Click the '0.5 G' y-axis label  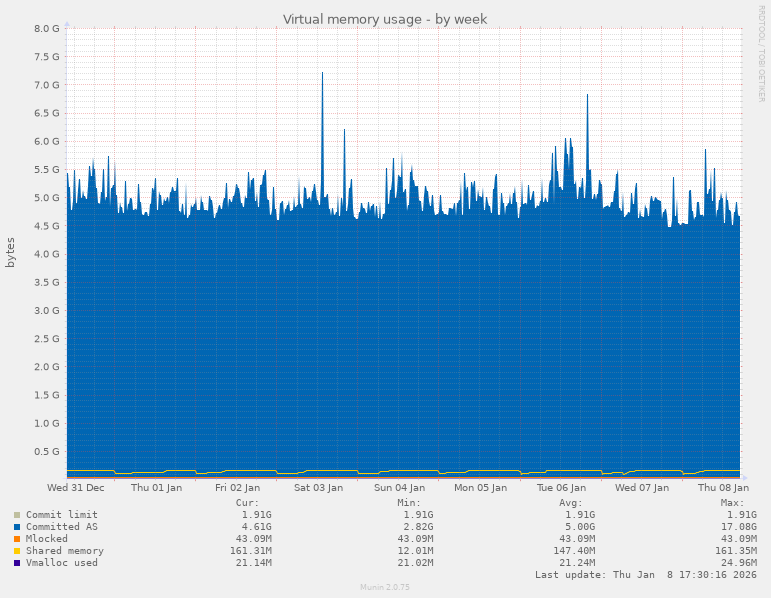[x=47, y=451]
